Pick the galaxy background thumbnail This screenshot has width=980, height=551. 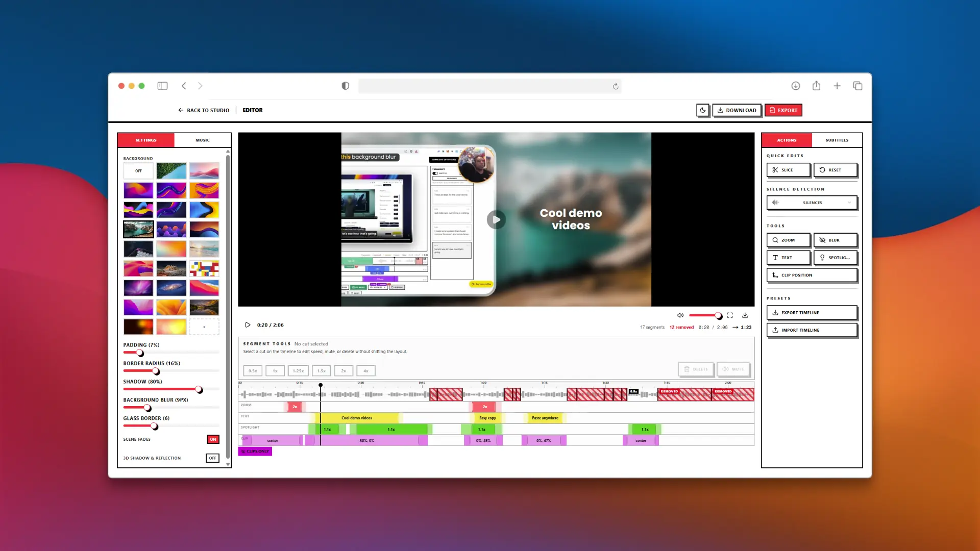(x=171, y=288)
